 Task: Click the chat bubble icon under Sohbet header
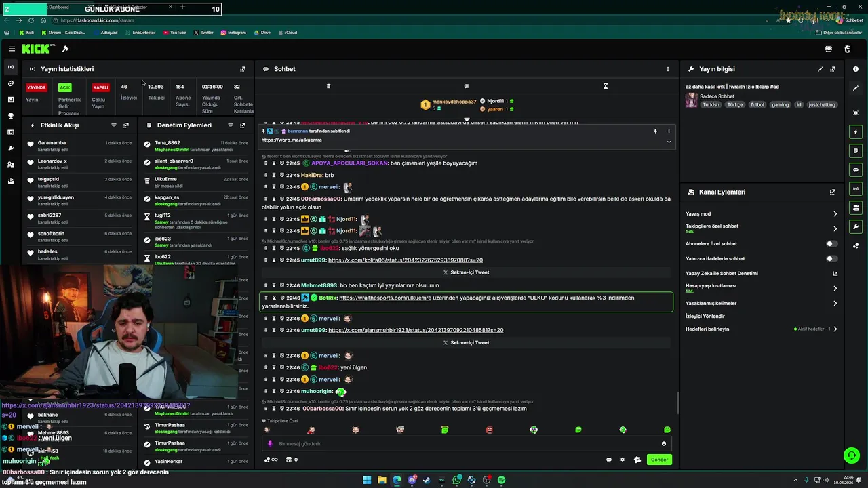tap(467, 86)
